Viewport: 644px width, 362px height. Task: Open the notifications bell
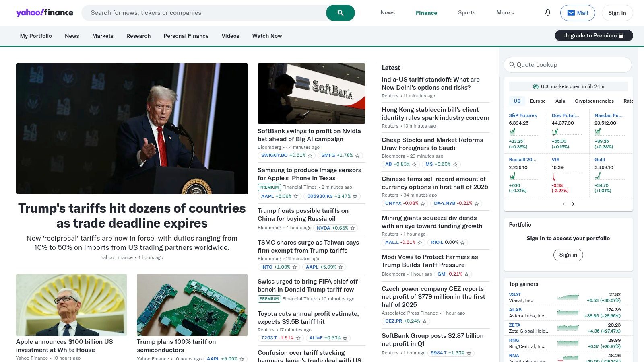point(548,12)
